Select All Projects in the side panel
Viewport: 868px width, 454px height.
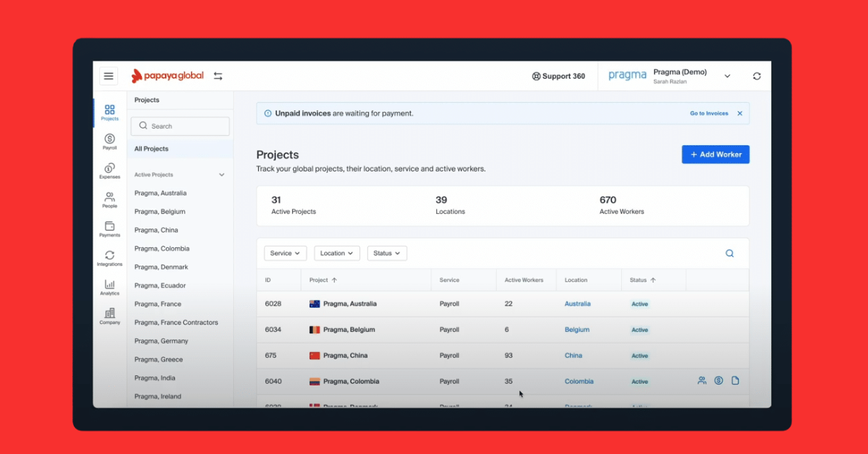pyautogui.click(x=151, y=149)
